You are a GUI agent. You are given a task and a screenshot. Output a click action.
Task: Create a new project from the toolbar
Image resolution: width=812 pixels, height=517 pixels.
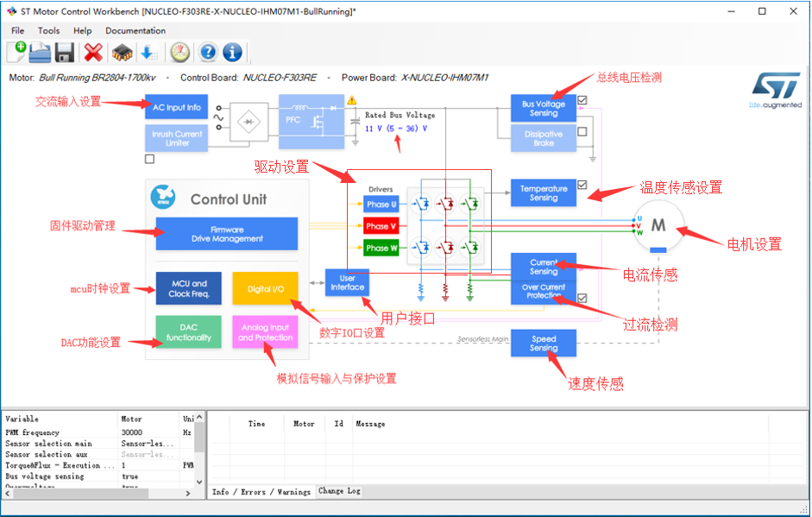[17, 53]
